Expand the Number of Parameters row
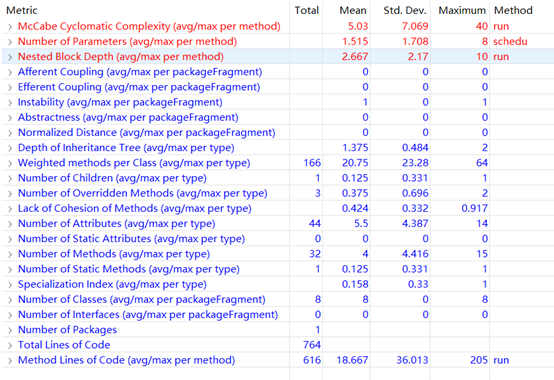The height and width of the screenshot is (380, 554). pyautogui.click(x=10, y=42)
